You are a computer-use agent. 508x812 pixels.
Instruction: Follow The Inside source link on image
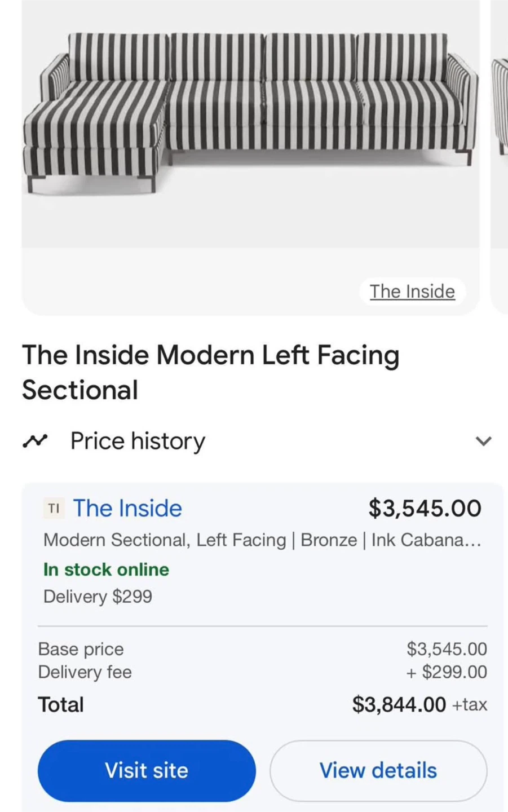[412, 292]
